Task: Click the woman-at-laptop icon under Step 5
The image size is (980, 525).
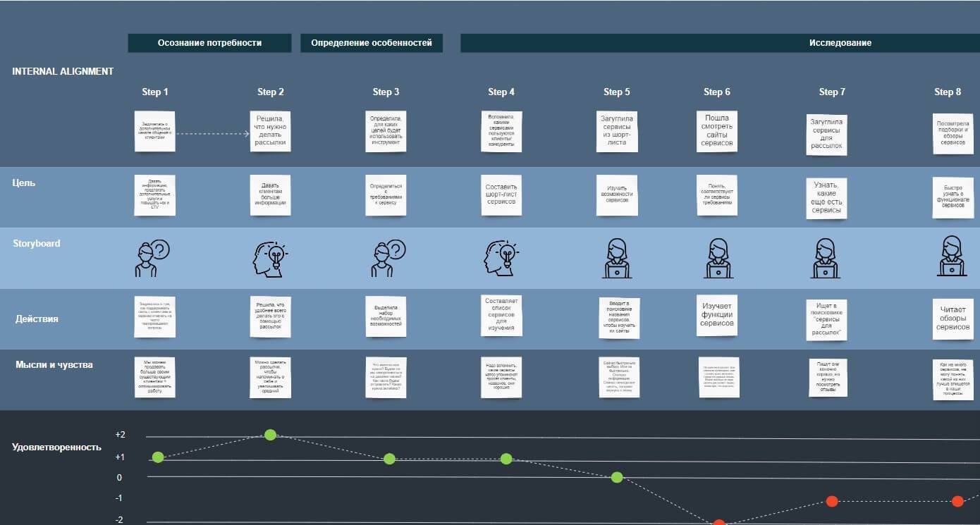Action: pos(617,259)
